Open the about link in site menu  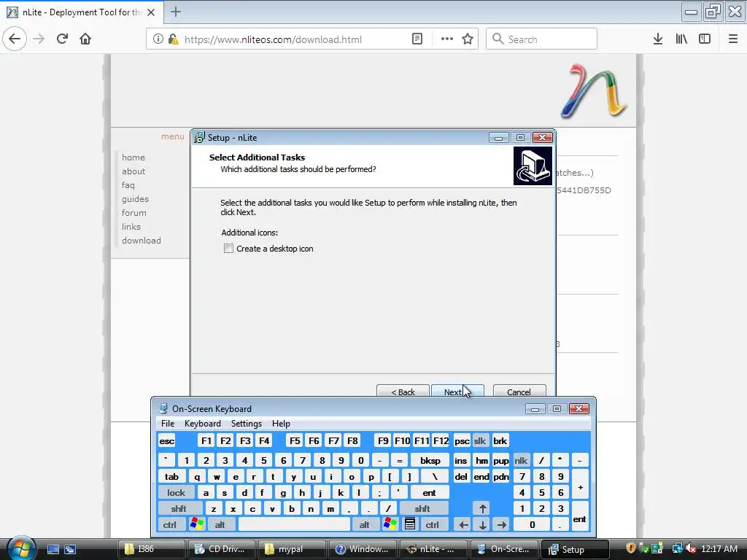[x=133, y=171]
